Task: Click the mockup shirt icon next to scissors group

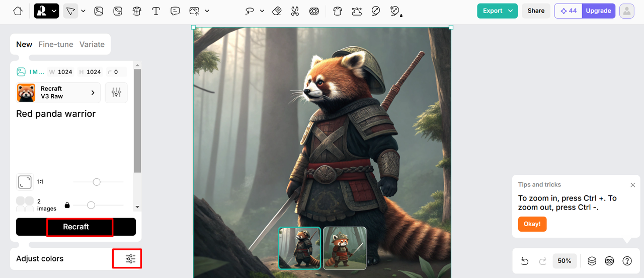Action: [338, 11]
